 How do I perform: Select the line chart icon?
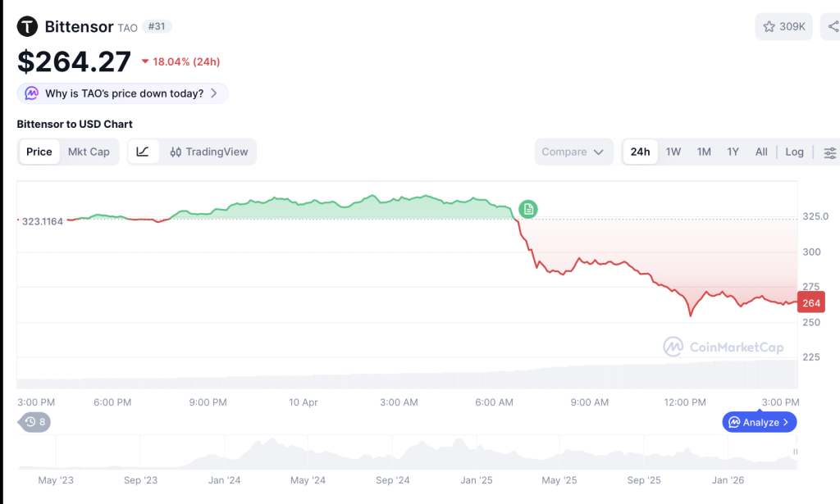click(143, 152)
